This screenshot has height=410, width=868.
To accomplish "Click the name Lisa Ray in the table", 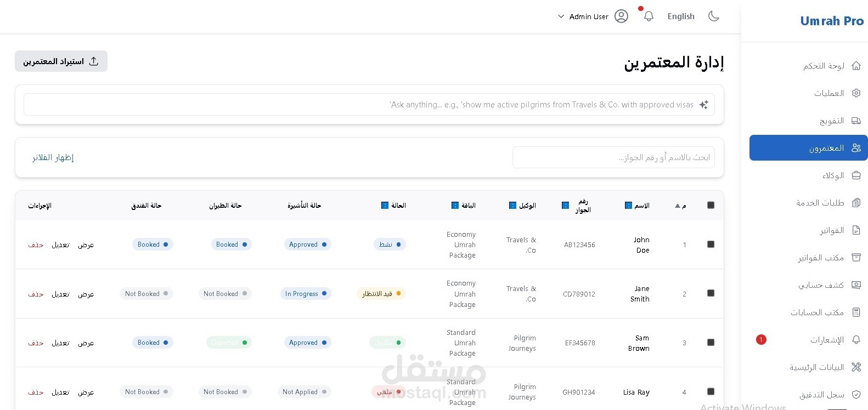I will (636, 392).
